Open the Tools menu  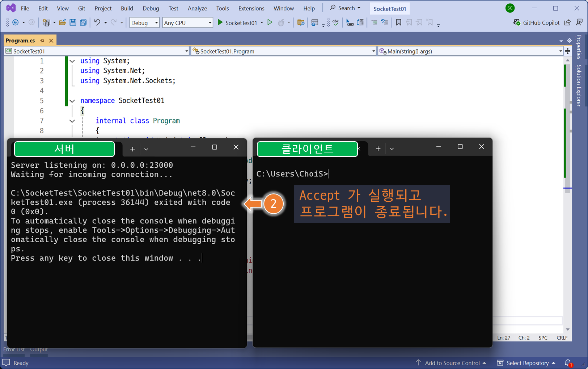click(223, 8)
